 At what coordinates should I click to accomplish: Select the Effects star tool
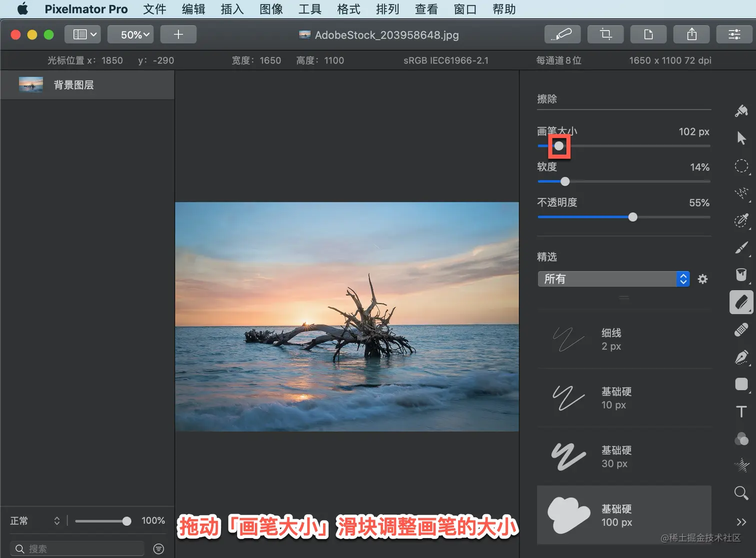click(x=741, y=465)
